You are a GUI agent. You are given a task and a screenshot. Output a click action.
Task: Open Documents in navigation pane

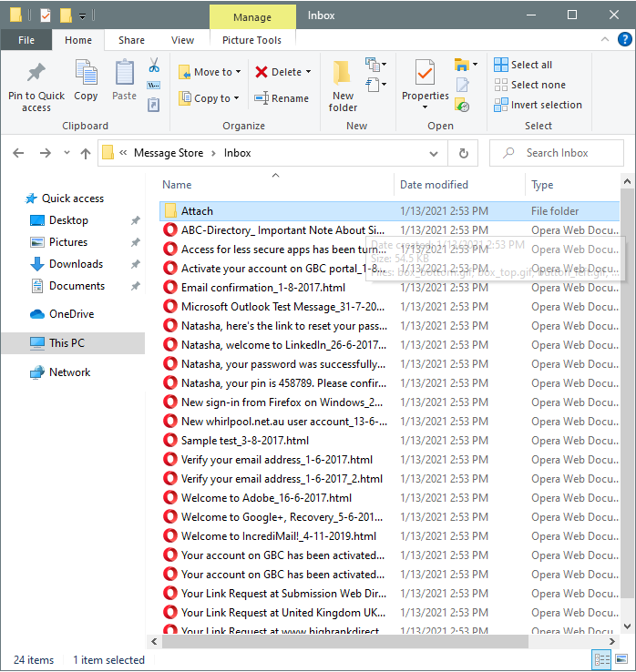[77, 286]
